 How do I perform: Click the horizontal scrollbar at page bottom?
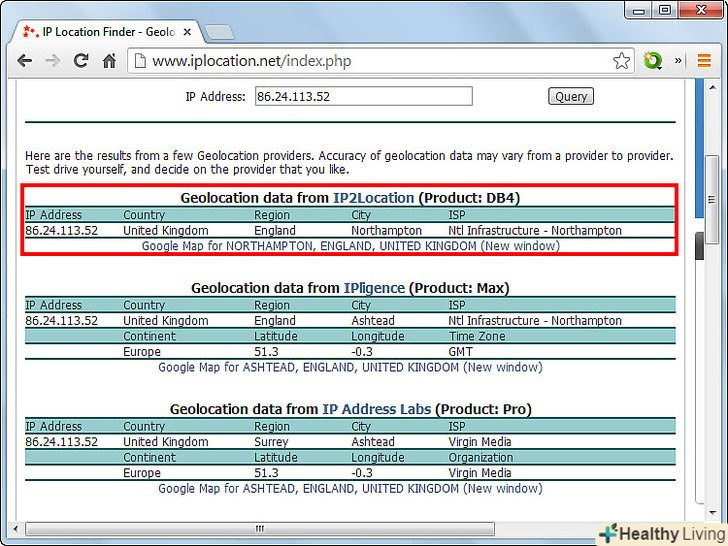(x=260, y=529)
